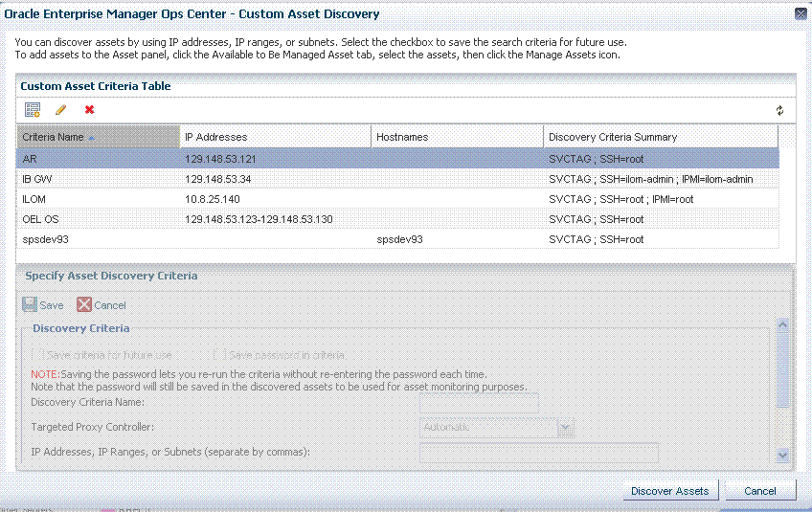Click the red X delete criteria icon
This screenshot has height=512, width=812.
pyautogui.click(x=90, y=109)
